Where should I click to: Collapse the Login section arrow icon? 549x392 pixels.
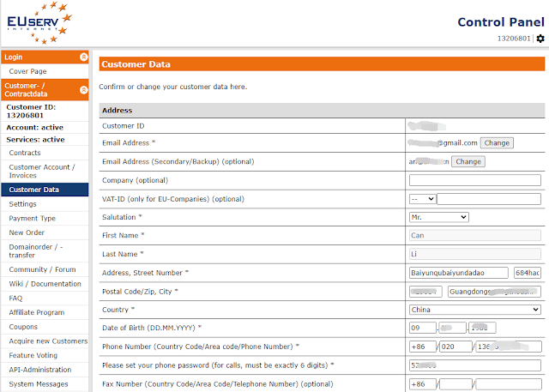pyautogui.click(x=83, y=57)
